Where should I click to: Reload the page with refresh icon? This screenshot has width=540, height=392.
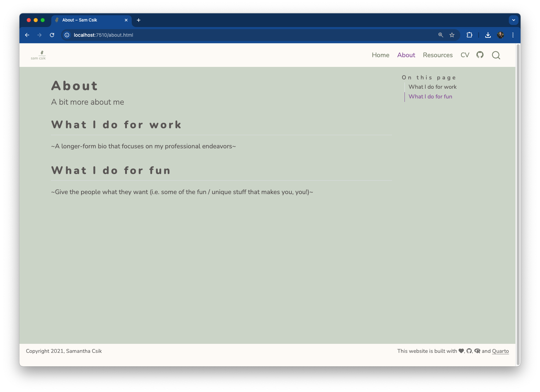(x=52, y=35)
